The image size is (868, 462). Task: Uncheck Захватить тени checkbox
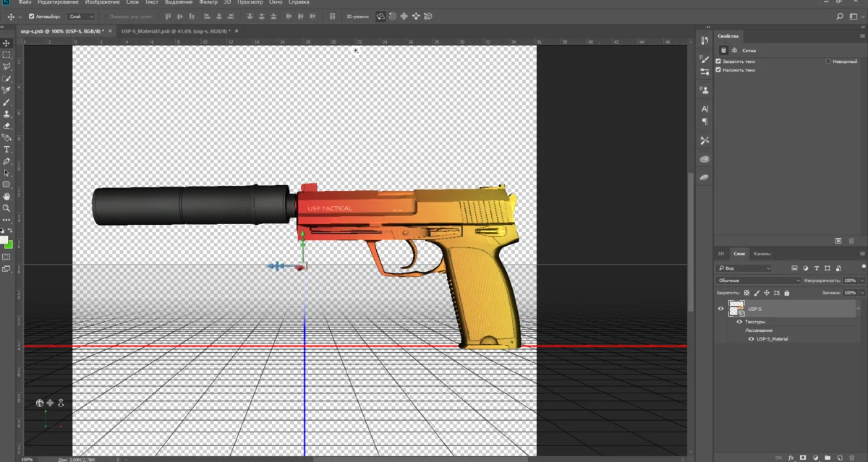(x=718, y=61)
